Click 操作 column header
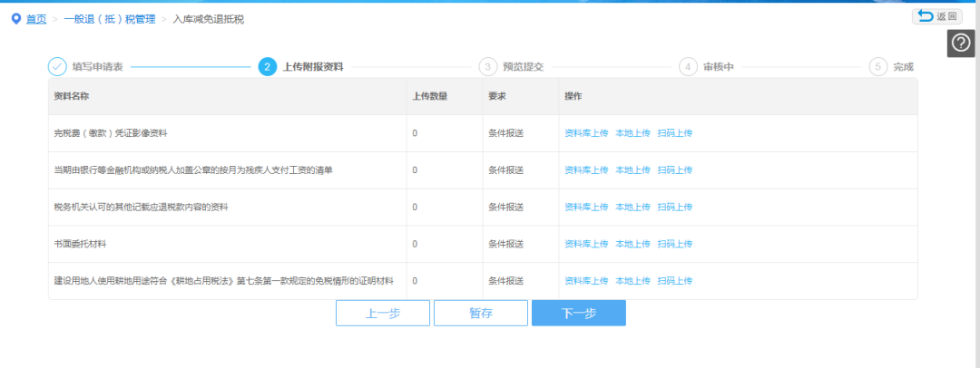This screenshot has height=368, width=980. [573, 96]
